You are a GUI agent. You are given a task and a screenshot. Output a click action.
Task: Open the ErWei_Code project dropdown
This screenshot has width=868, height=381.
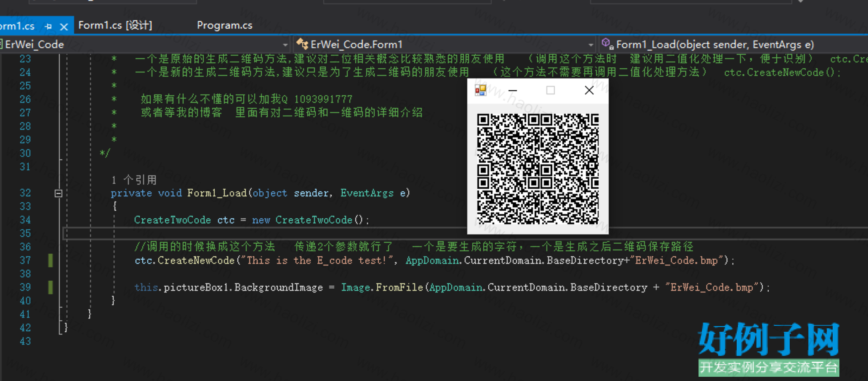[145, 44]
